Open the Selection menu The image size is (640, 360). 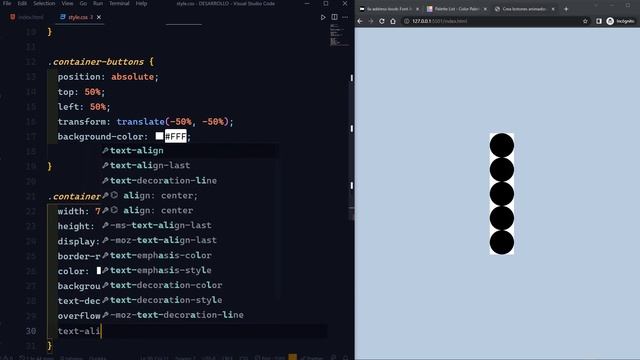coord(44,3)
